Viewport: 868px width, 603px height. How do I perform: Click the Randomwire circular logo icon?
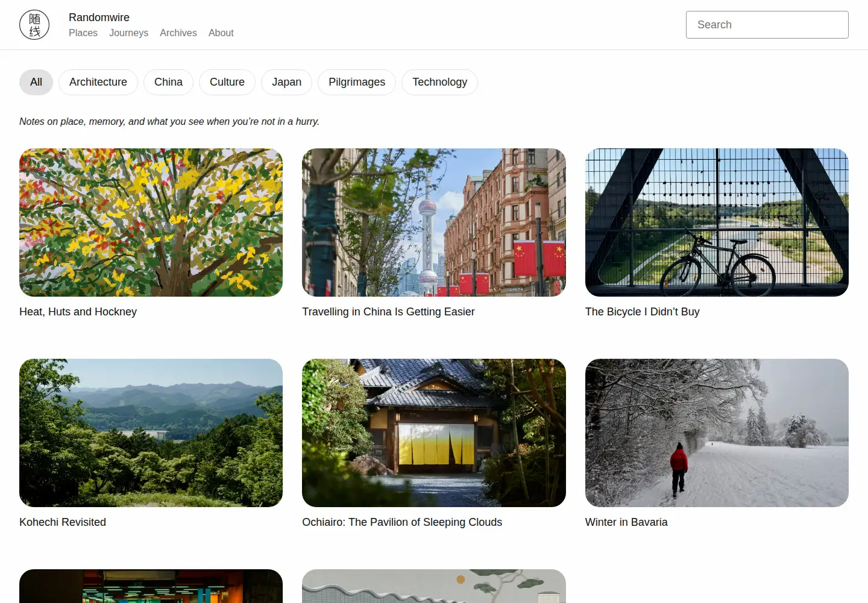tap(34, 25)
